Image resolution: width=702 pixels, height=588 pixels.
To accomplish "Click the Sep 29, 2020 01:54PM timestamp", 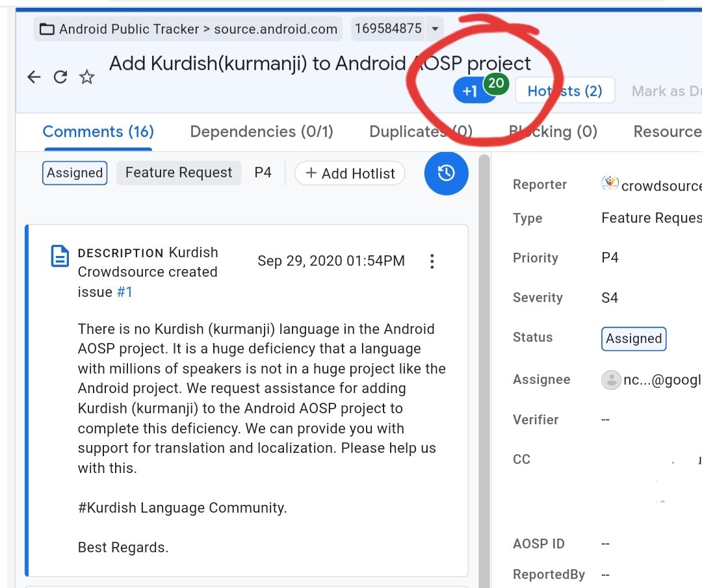I will tap(331, 261).
